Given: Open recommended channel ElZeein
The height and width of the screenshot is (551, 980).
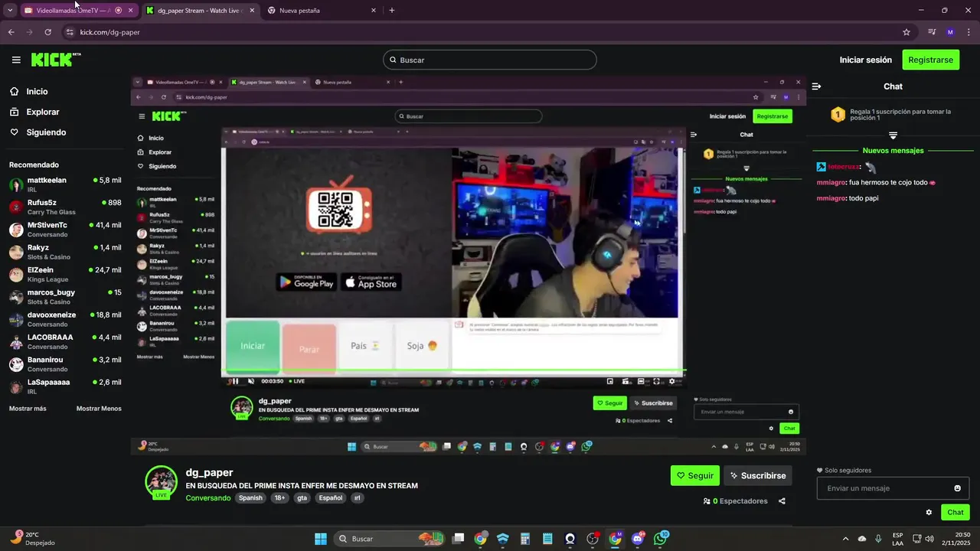Looking at the screenshot, I should (x=65, y=274).
